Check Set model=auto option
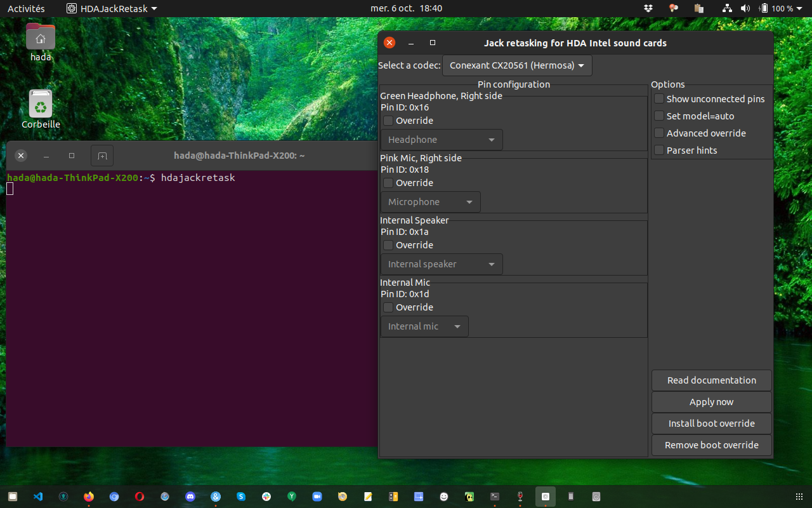The image size is (812, 508). [x=659, y=116]
